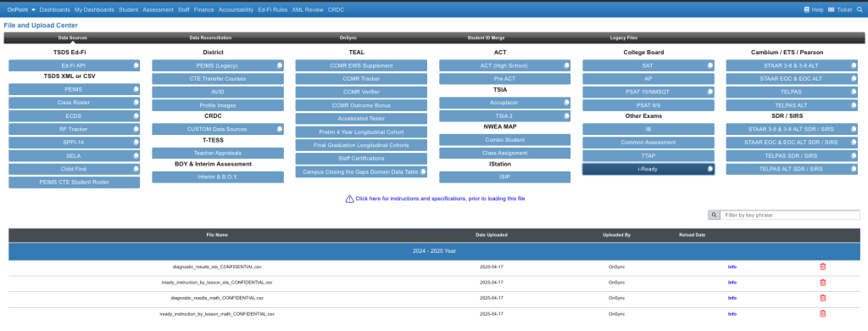Click the CTE Transfer Courses button
Viewport: 868px width, 331px height.
pyautogui.click(x=218, y=79)
